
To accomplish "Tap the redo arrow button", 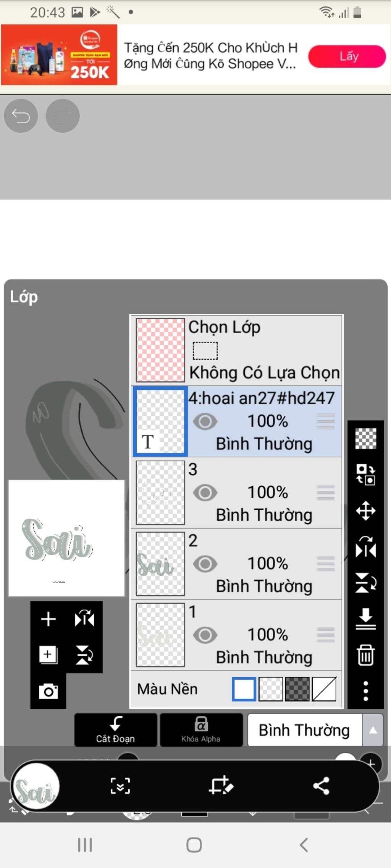I will pos(63,116).
